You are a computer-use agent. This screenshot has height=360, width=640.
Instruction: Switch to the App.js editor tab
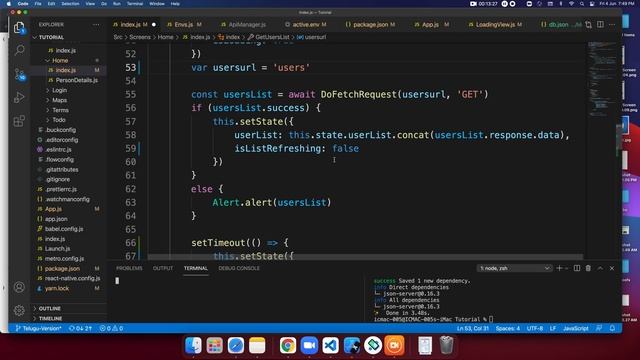(x=431, y=24)
